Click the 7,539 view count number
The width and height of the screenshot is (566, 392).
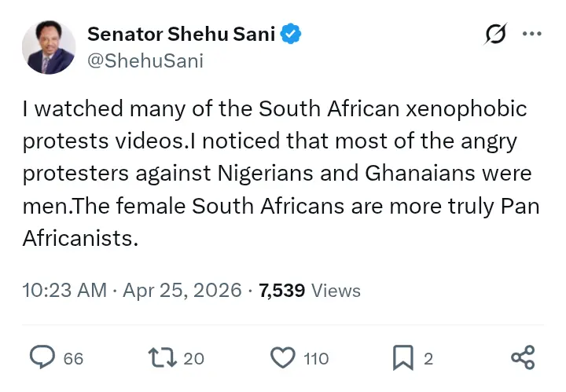281,290
